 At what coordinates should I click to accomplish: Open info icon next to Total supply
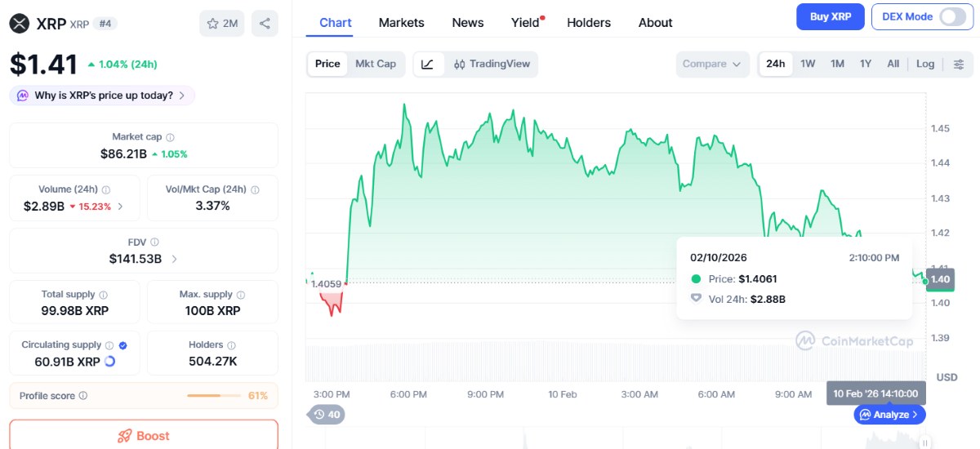(x=103, y=294)
